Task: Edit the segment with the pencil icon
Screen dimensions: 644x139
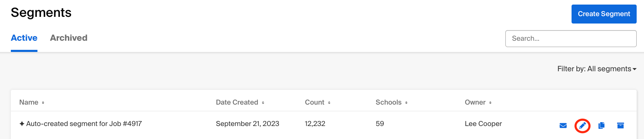Action: coord(582,126)
